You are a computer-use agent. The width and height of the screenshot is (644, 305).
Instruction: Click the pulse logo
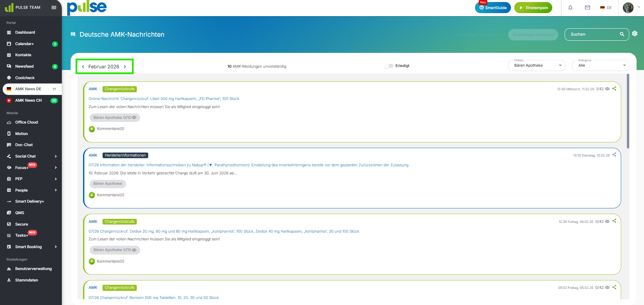point(87,8)
